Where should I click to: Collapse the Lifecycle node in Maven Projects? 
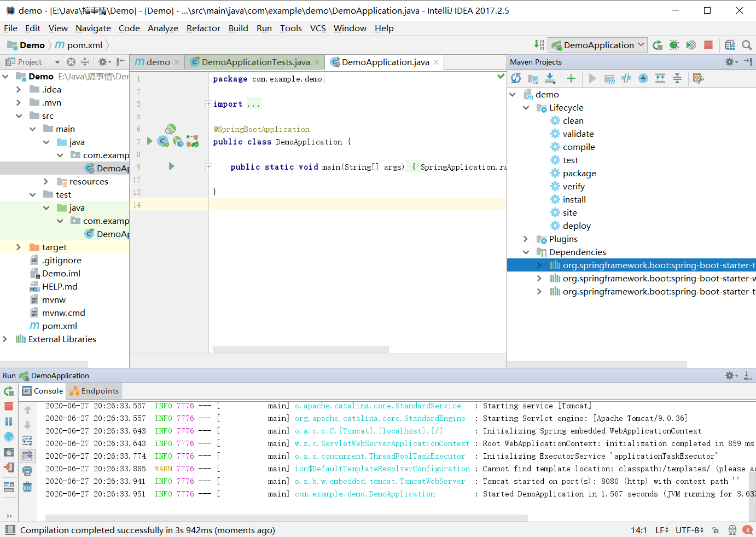(526, 107)
